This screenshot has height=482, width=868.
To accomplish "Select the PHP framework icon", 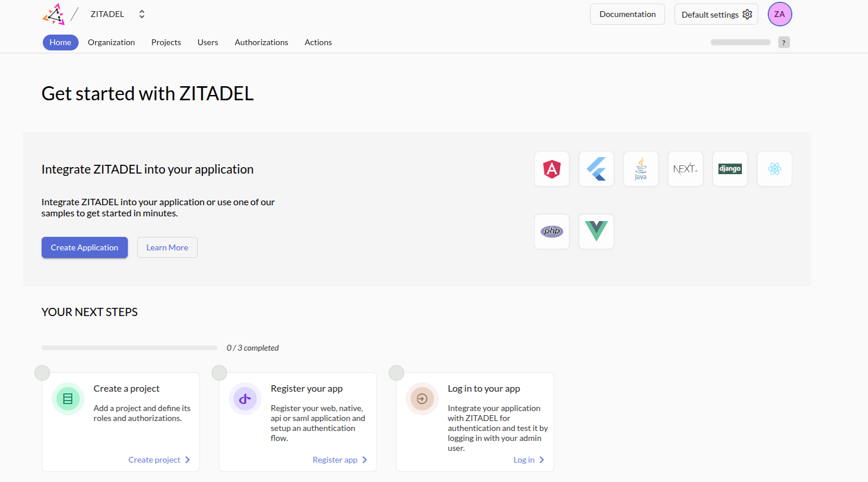I will [551, 232].
